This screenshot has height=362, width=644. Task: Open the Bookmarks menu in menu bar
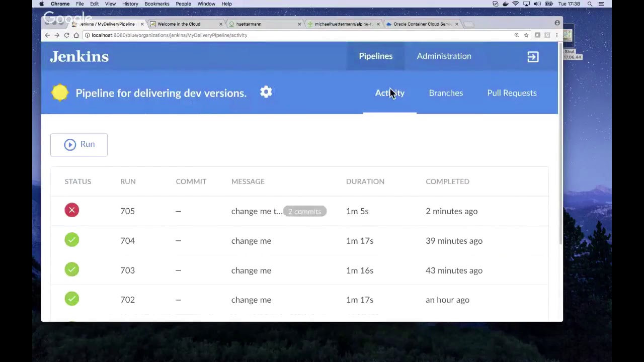coord(157,4)
